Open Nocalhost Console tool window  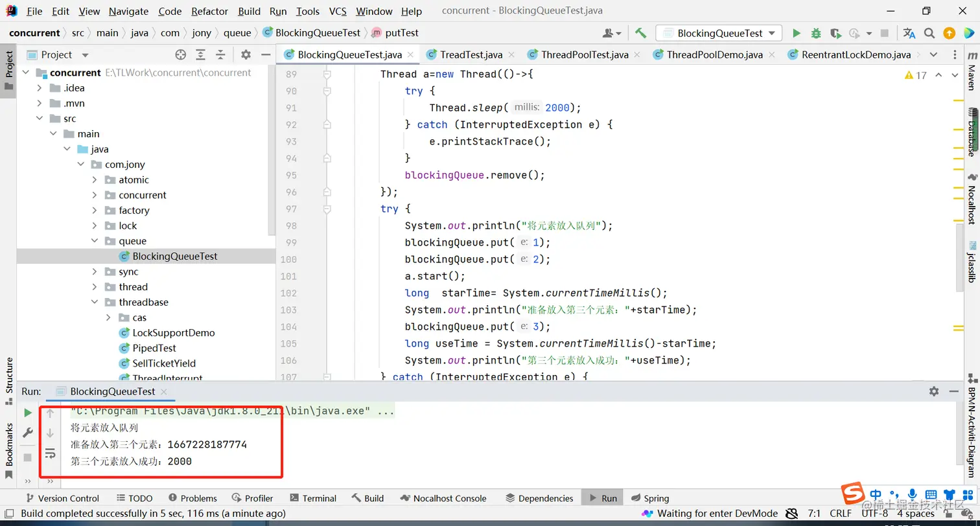coord(443,498)
